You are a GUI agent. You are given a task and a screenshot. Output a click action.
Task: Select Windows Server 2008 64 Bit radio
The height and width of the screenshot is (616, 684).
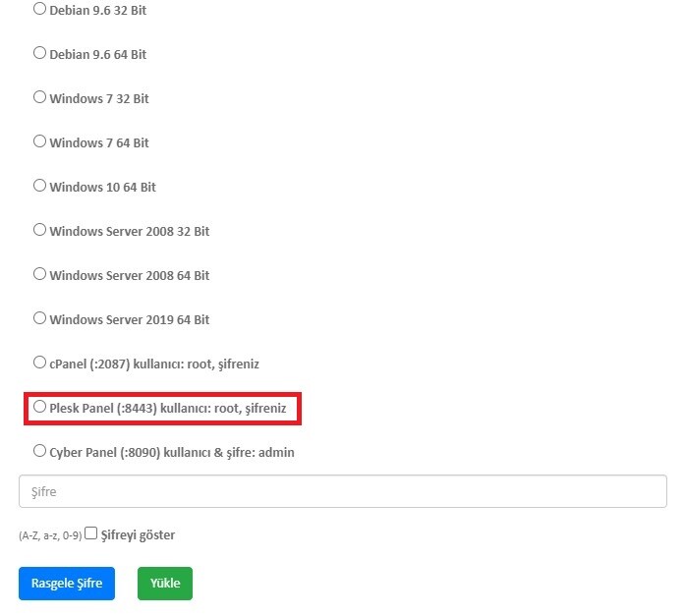coord(39,274)
